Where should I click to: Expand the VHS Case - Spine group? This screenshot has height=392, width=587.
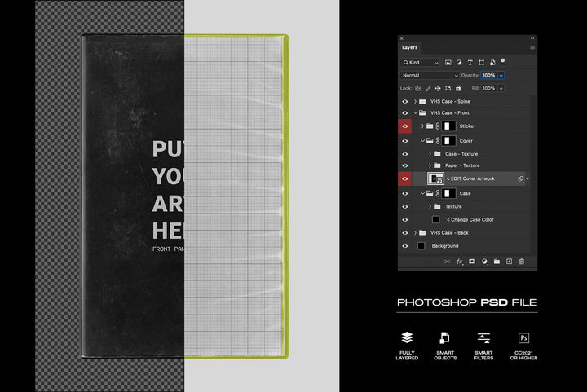(415, 101)
